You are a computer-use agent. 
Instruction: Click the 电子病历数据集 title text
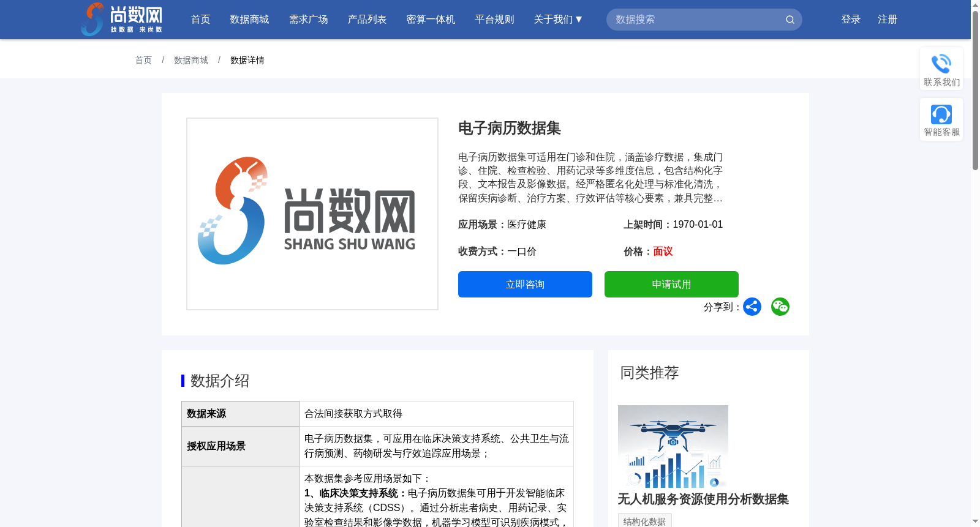[510, 128]
